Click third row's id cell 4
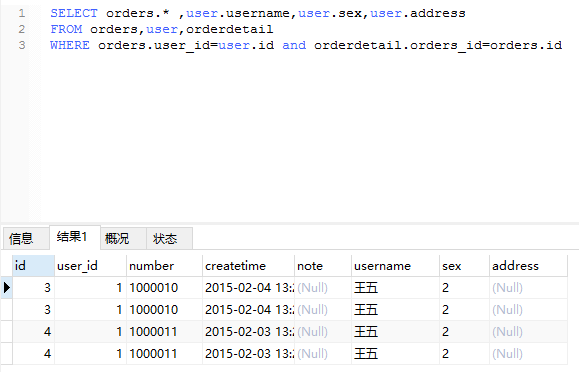The width and height of the screenshot is (579, 372). (x=33, y=331)
